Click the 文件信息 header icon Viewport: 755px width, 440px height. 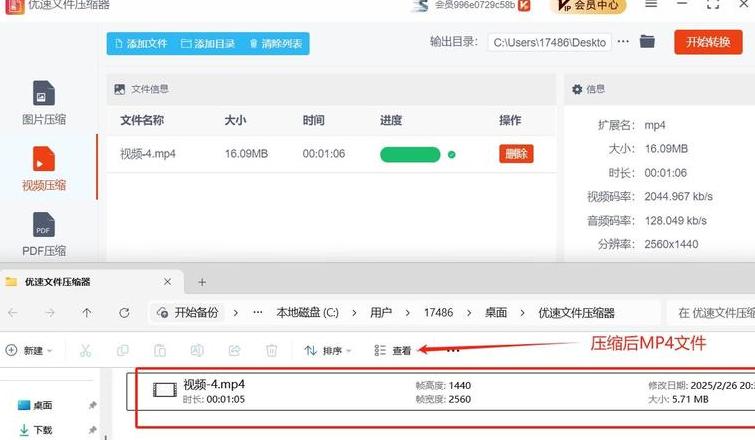[x=119, y=89]
